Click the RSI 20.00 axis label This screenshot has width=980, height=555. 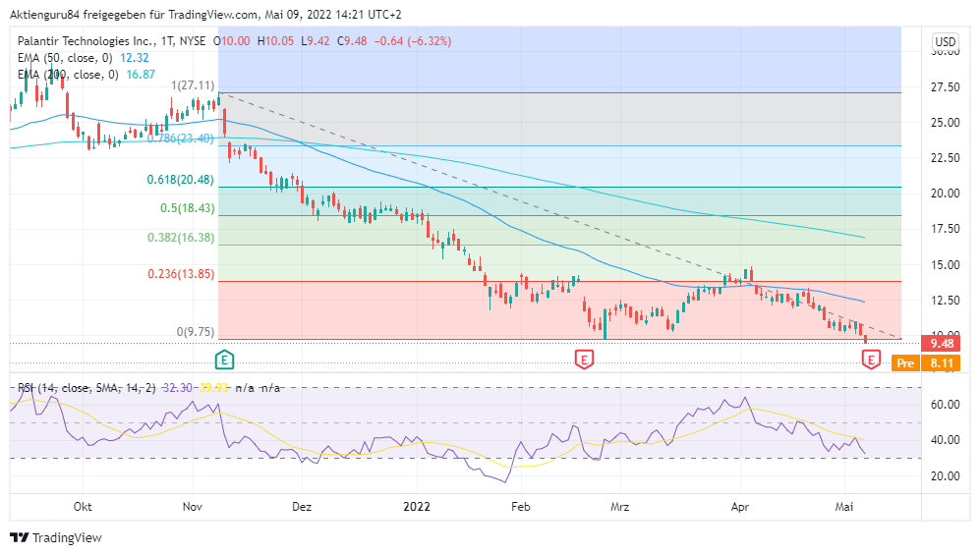945,476
